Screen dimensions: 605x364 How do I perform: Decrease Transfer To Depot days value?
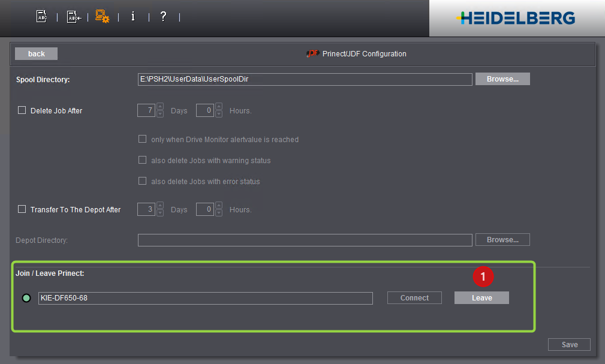pyautogui.click(x=160, y=213)
